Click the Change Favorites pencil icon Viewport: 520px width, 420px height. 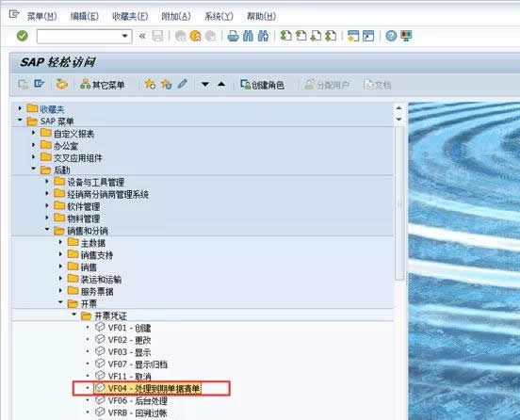[x=183, y=84]
